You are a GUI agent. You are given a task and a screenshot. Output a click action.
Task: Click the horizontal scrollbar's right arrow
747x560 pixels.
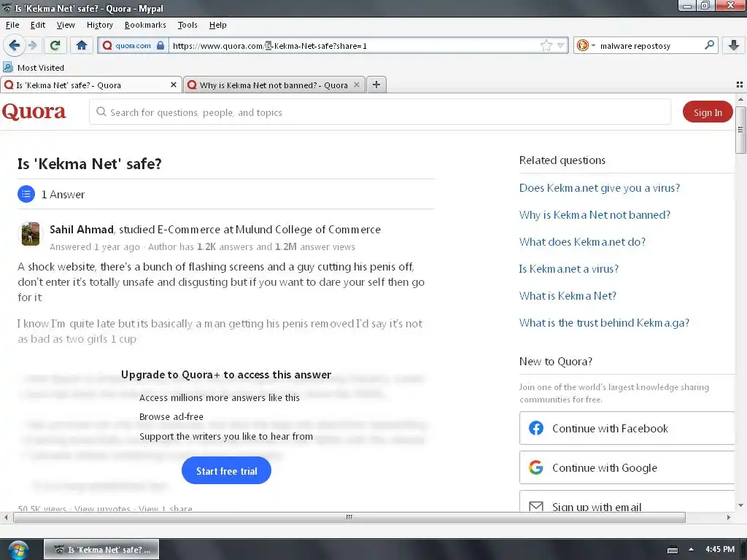point(729,517)
